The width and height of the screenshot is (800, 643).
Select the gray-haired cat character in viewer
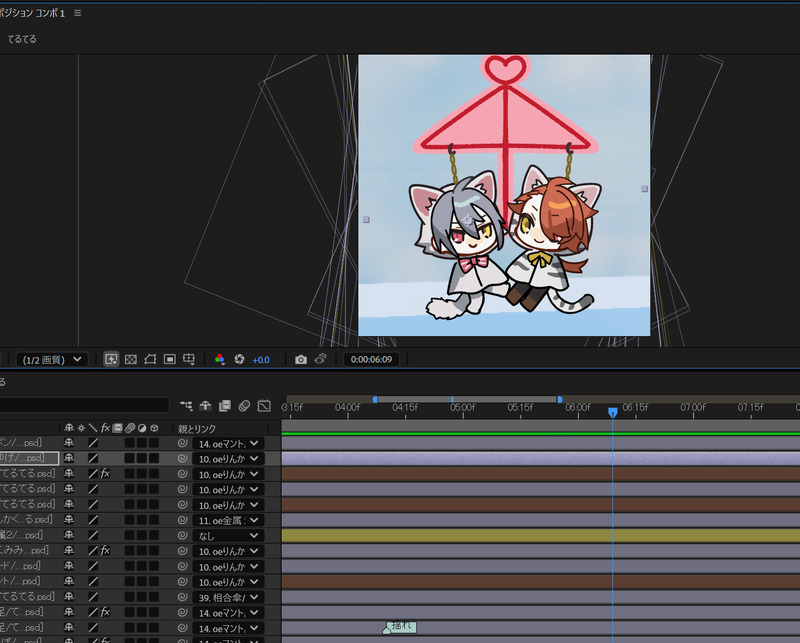click(x=458, y=245)
